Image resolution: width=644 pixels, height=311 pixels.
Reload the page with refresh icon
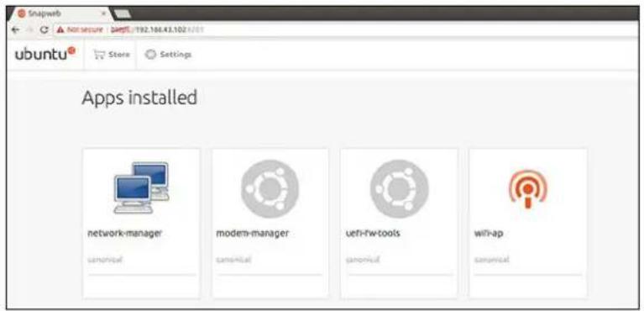click(x=45, y=29)
